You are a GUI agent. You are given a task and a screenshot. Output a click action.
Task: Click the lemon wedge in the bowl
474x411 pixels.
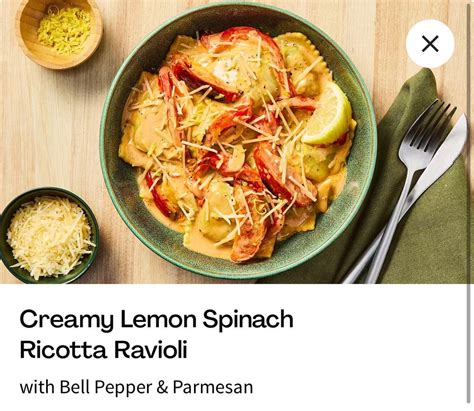328,115
